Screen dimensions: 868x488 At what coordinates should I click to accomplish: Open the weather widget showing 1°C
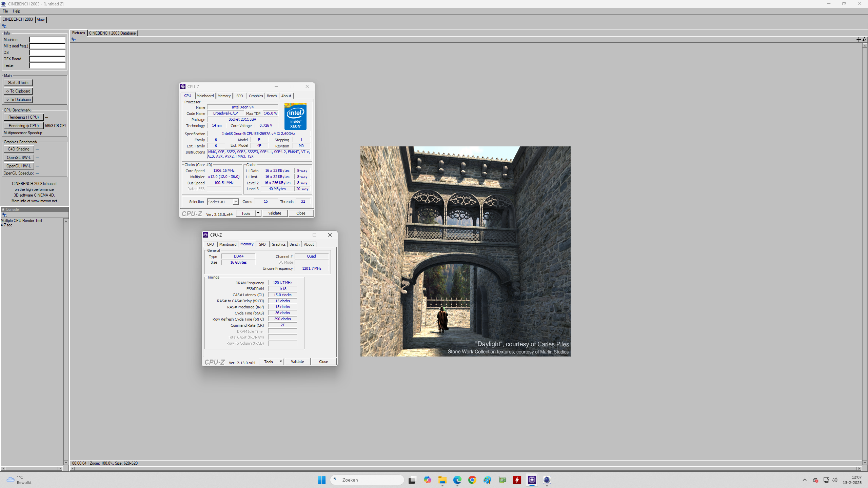20,480
